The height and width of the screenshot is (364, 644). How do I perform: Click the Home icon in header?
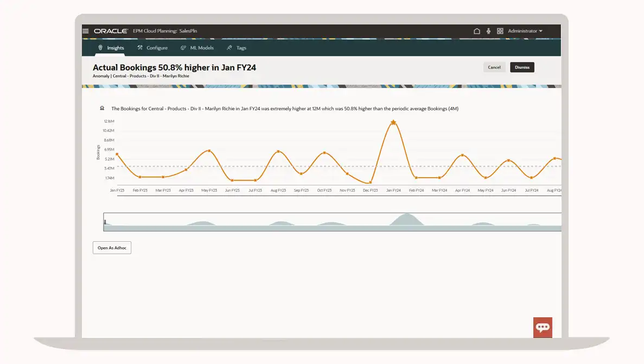(x=477, y=31)
